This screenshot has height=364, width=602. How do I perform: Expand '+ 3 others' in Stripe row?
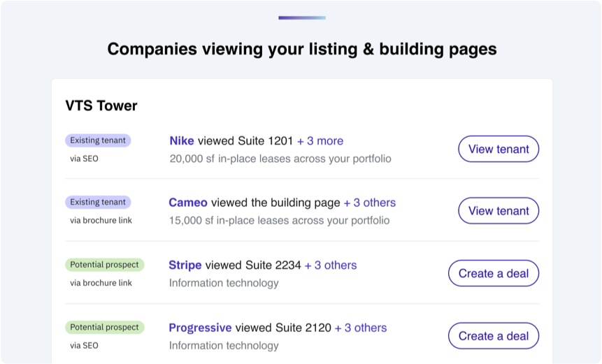[331, 265]
